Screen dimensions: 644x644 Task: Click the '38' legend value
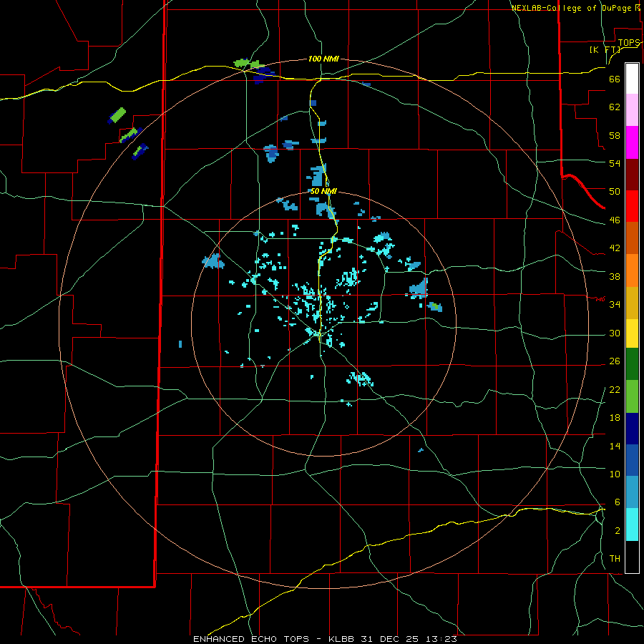[x=615, y=276]
